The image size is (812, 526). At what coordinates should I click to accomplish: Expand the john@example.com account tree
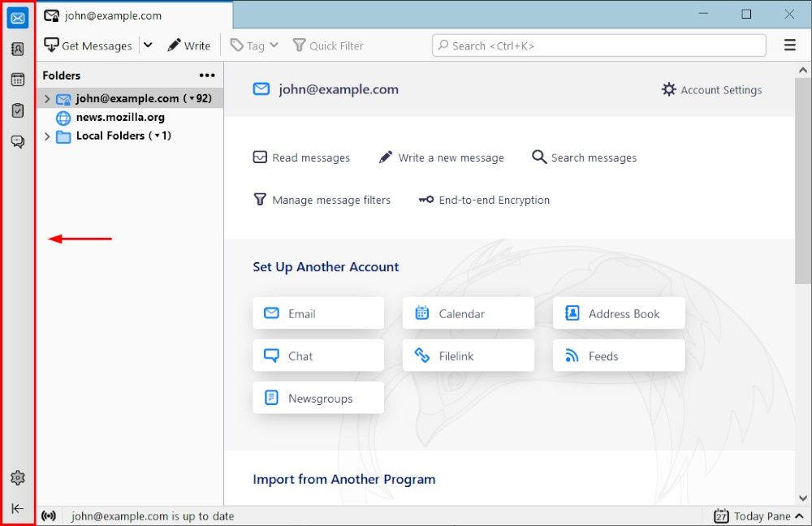[x=47, y=98]
